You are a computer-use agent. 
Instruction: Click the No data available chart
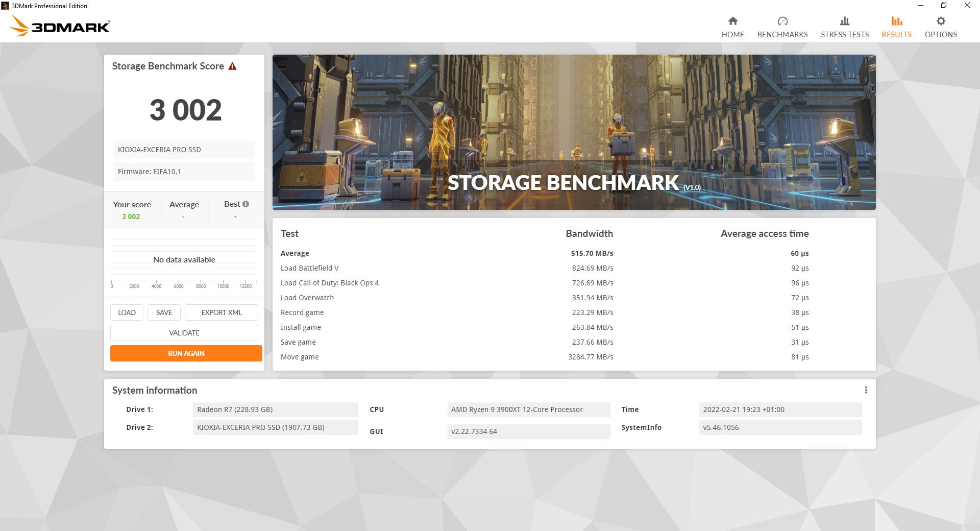(x=184, y=260)
